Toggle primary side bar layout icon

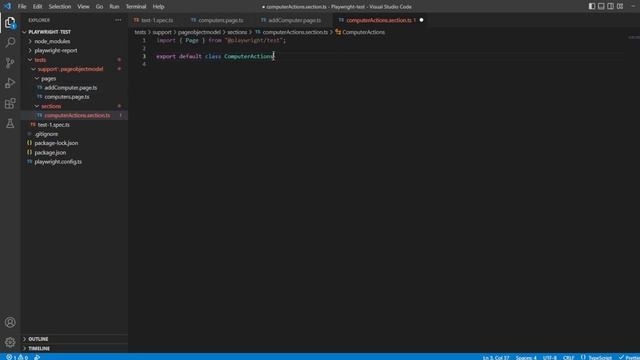point(592,6)
